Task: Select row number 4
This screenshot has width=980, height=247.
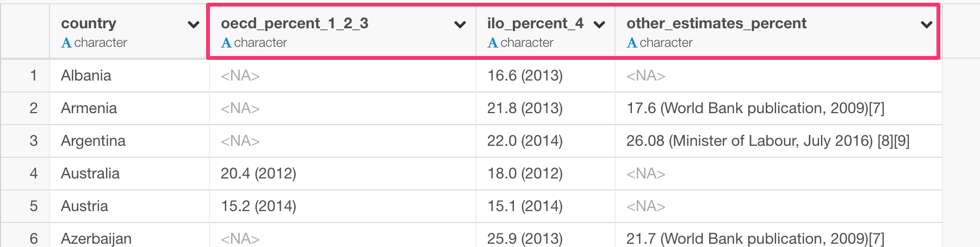Action: coord(34,174)
